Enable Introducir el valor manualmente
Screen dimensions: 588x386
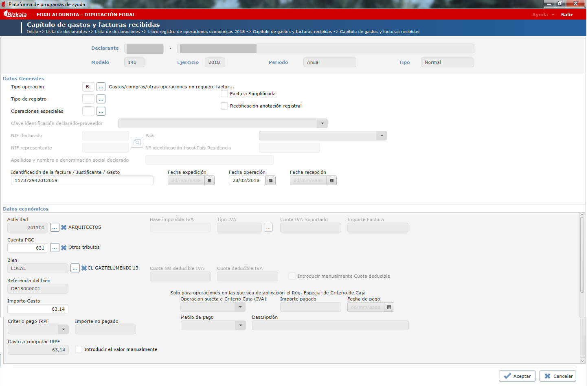point(79,349)
